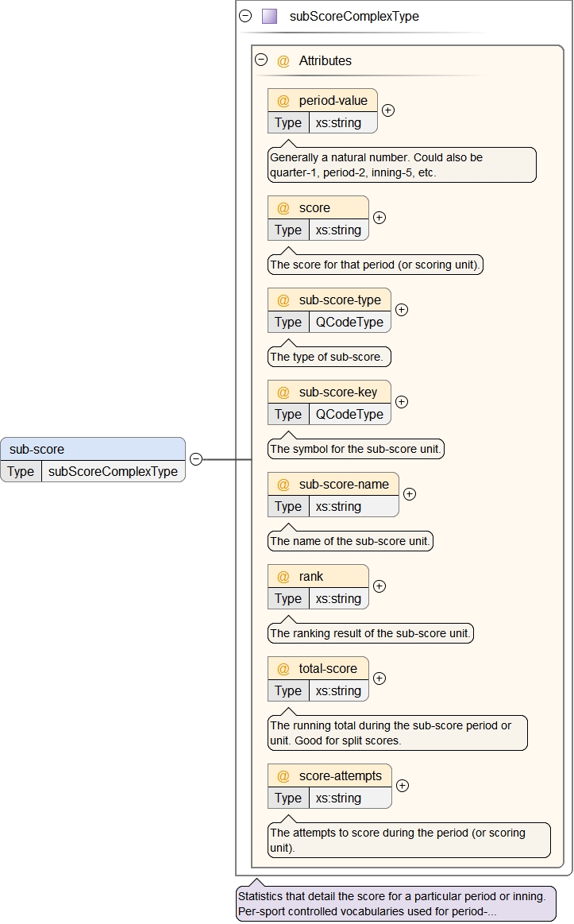Click the subScoreComplexType title label

point(354,16)
